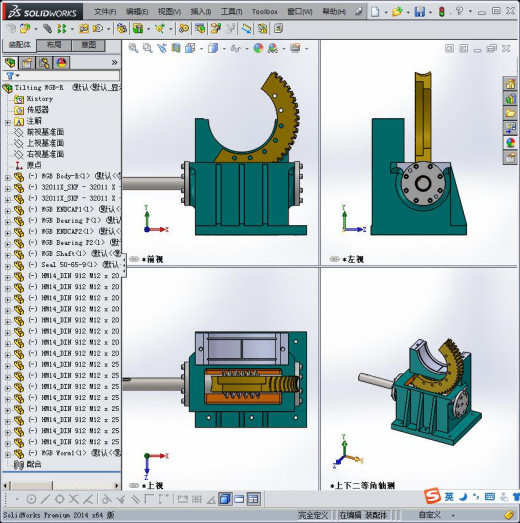Click the Zoom to Fit magnifier icon

coord(133,48)
